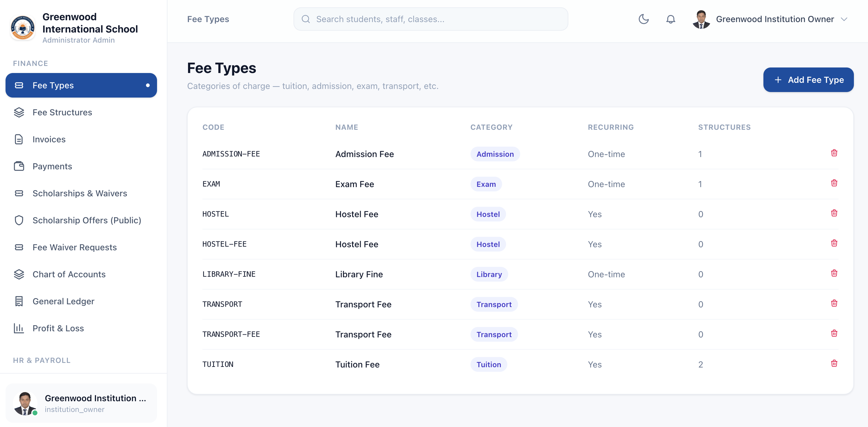The height and width of the screenshot is (427, 868).
Task: Expand the Institution Owner account dropdown
Action: (844, 19)
